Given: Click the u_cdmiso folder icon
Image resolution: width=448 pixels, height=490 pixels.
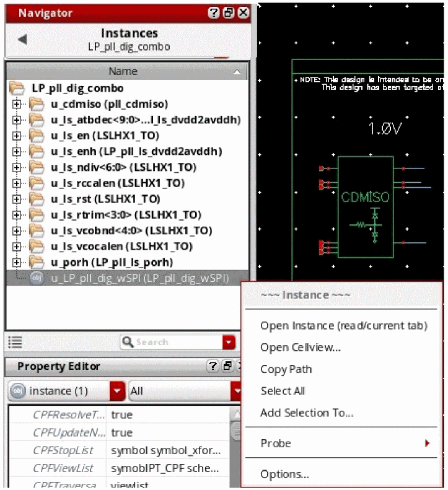Looking at the screenshot, I should pyautogui.click(x=37, y=104).
